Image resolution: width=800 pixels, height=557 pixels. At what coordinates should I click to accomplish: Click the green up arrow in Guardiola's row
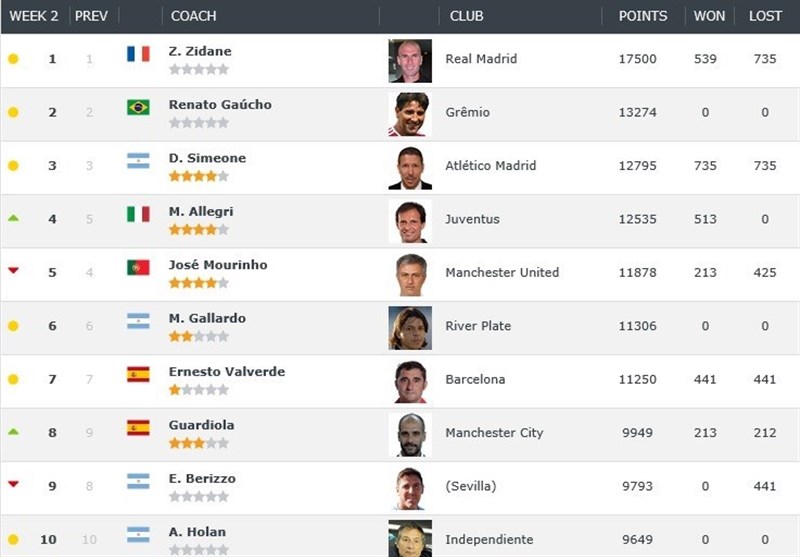point(13,432)
